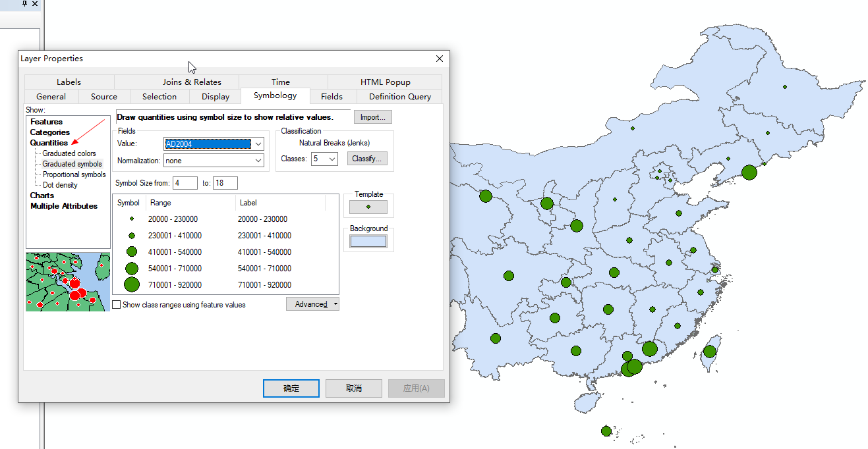Click the Import... button
Screen dimensions: 868x449
(x=372, y=117)
